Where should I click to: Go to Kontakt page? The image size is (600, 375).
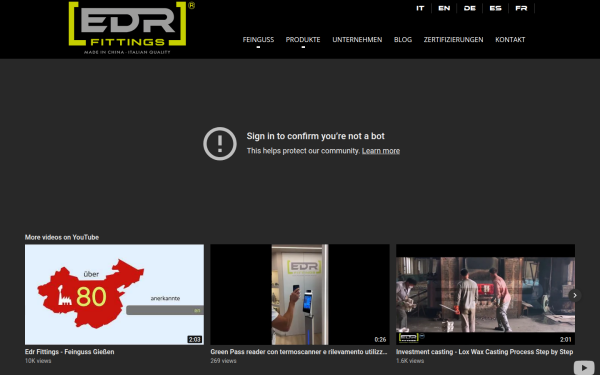click(x=510, y=39)
